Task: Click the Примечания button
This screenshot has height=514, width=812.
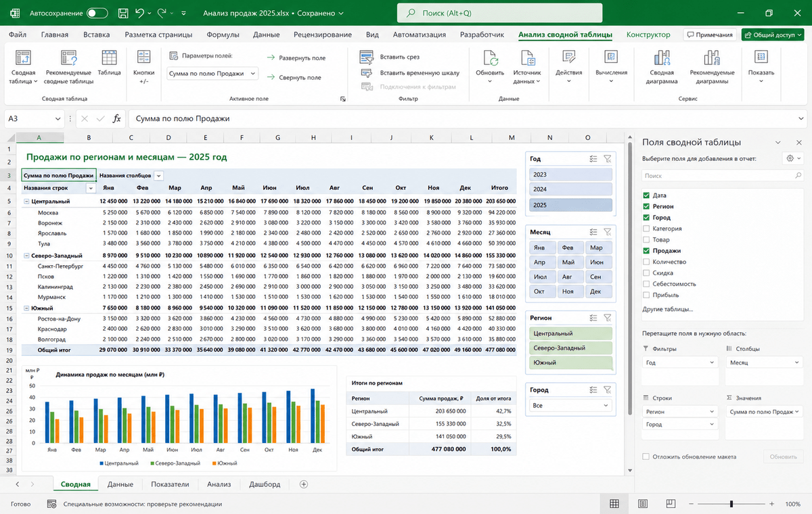Action: (x=709, y=34)
